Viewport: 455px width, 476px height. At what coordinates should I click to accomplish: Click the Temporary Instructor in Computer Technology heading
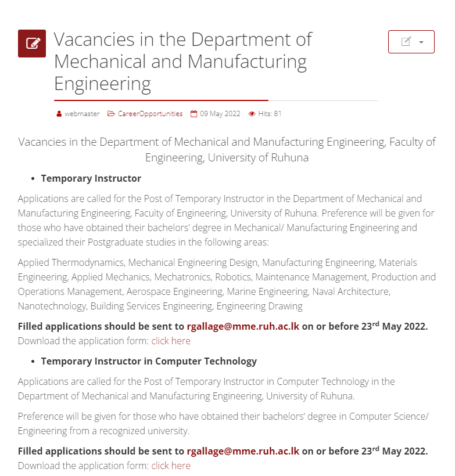pos(149,361)
